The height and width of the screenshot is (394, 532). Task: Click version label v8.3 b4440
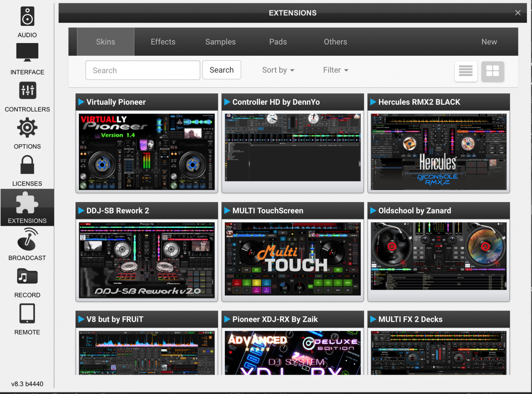tap(27, 384)
